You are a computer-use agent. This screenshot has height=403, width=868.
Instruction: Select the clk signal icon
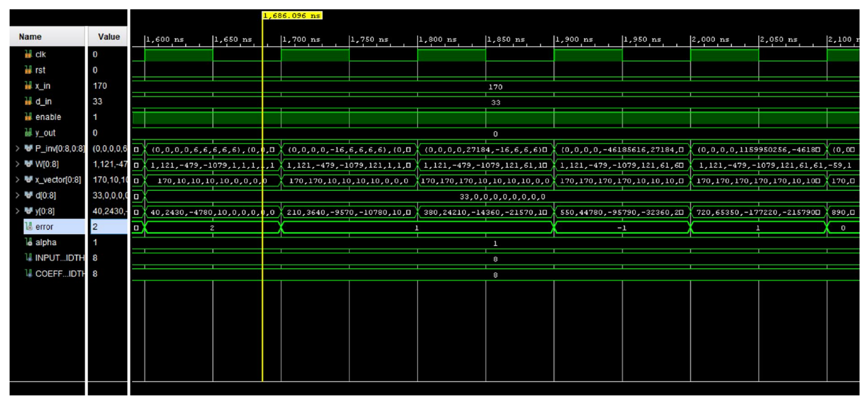point(28,54)
